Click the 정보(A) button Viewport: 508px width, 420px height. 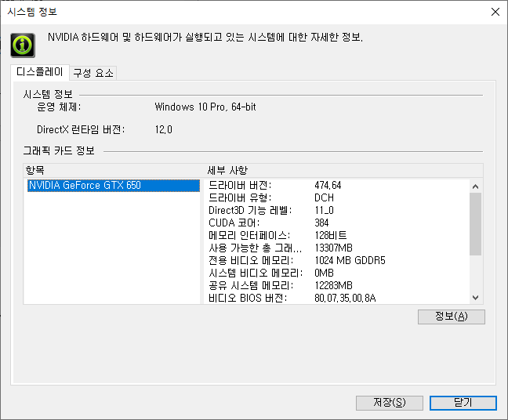tap(452, 317)
